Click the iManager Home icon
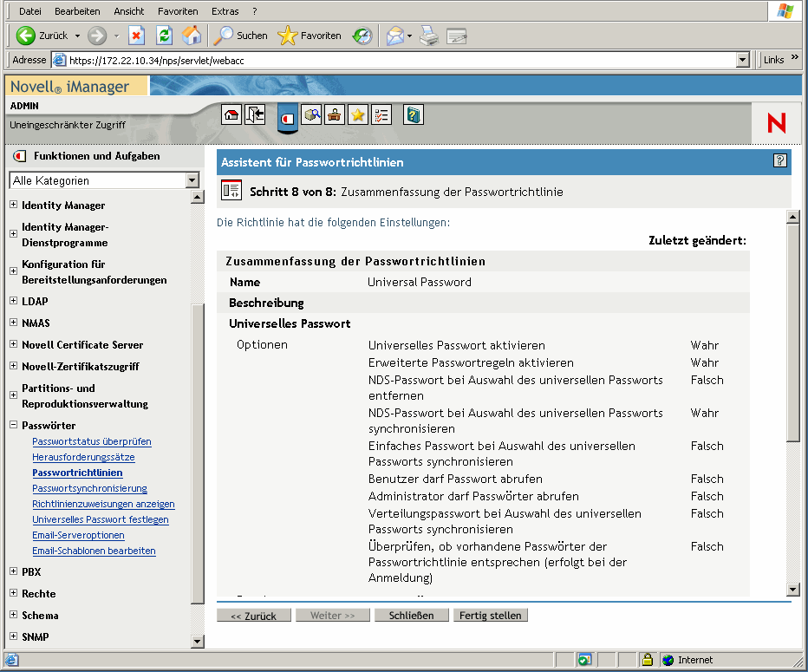This screenshot has height=672, width=808. [231, 115]
